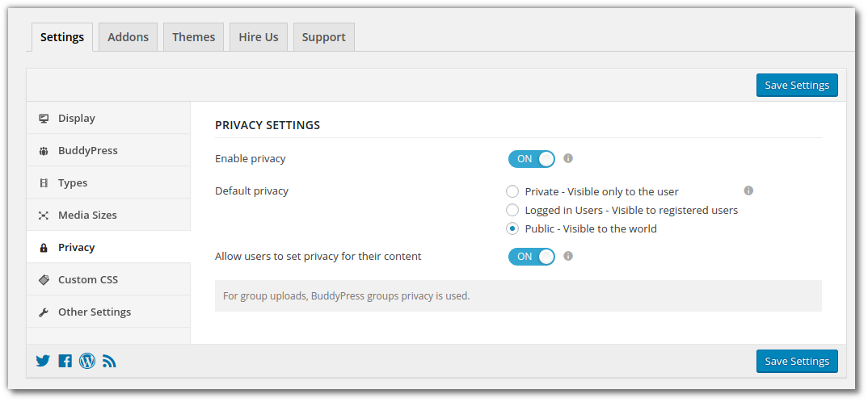Click the WordPress logo icon

[87, 361]
